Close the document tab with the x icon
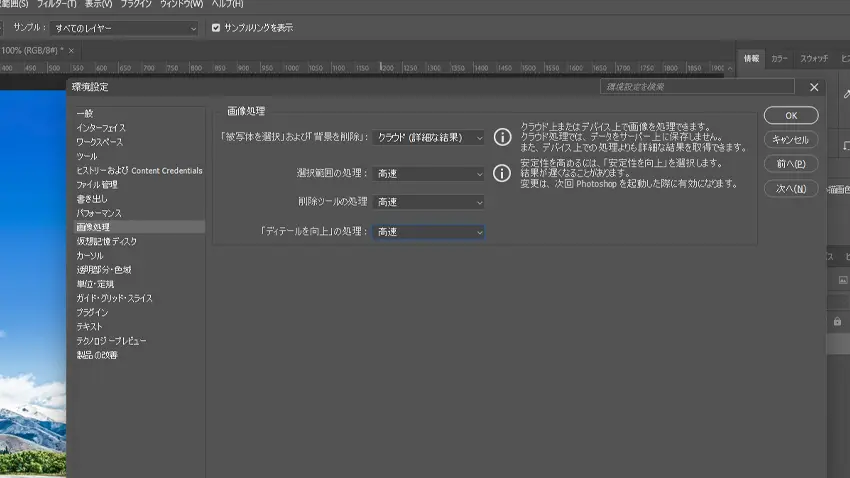 [71, 50]
